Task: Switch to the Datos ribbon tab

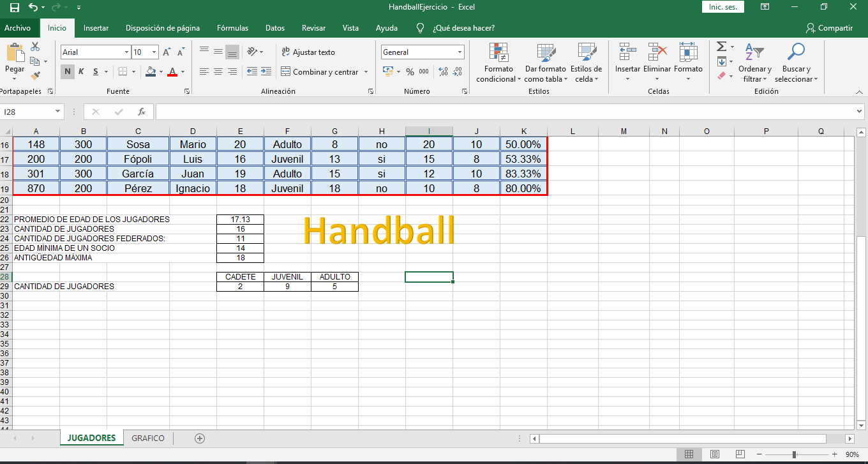Action: coord(275,28)
